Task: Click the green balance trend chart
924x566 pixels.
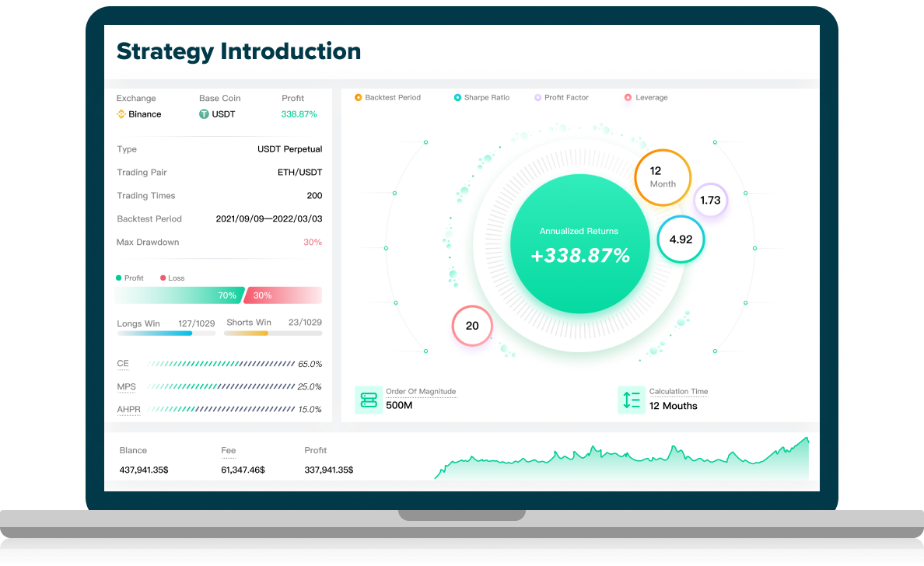Action: (621, 459)
